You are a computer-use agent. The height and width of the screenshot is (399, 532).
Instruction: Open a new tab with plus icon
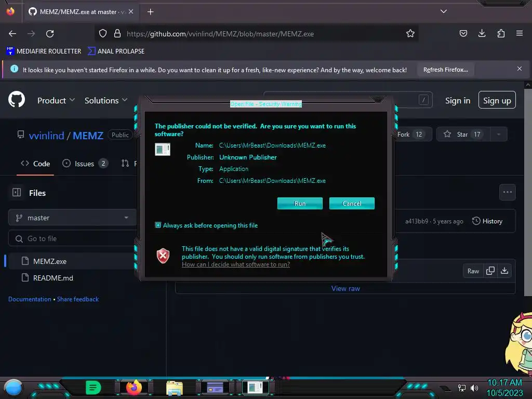pyautogui.click(x=150, y=12)
